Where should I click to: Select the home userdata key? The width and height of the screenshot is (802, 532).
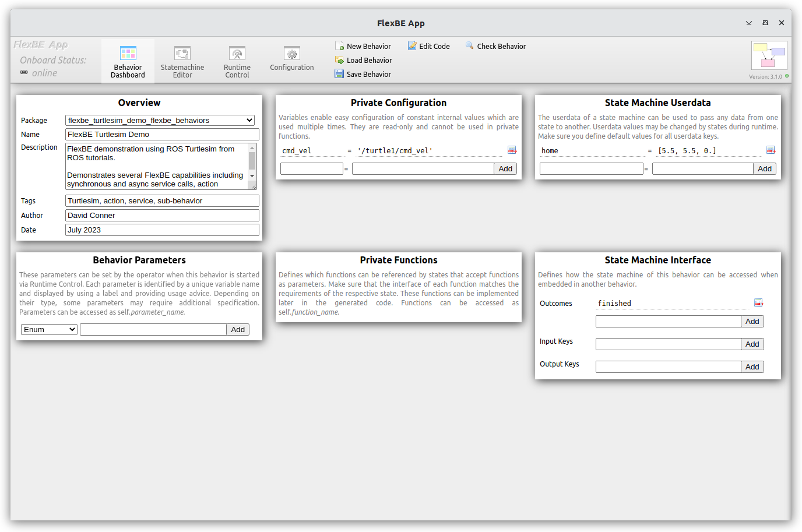point(550,150)
